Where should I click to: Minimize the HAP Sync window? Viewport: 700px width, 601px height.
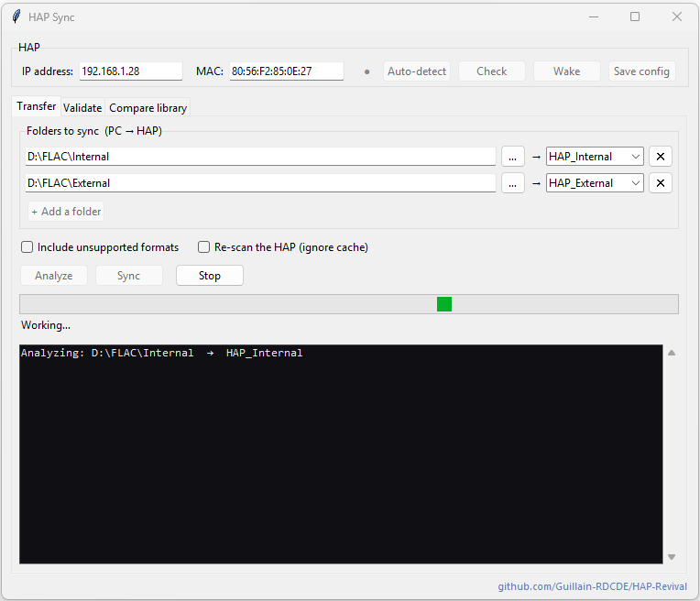pos(594,17)
